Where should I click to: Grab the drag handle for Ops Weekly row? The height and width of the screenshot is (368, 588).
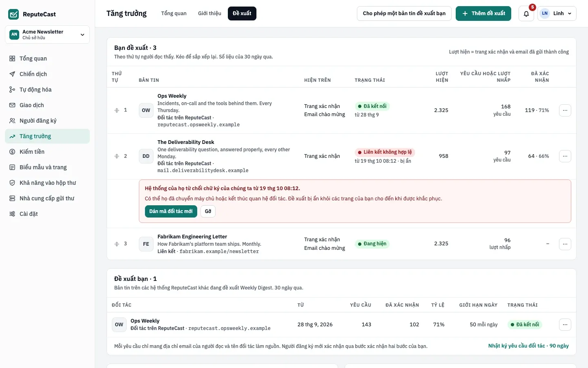117,110
